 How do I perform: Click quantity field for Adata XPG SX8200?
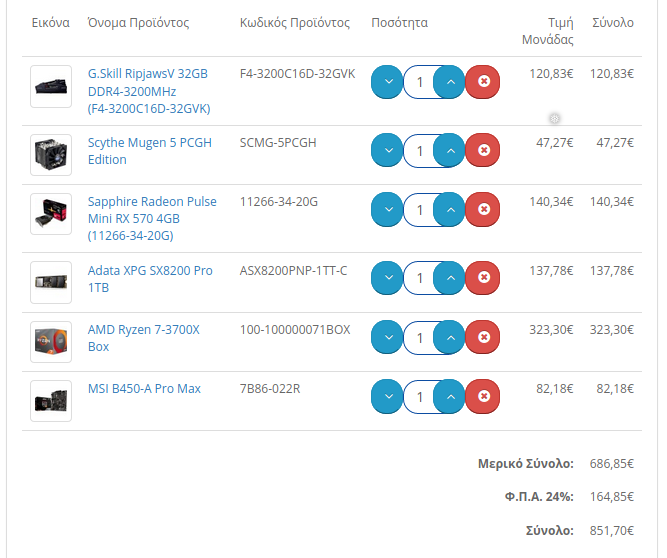pyautogui.click(x=419, y=278)
